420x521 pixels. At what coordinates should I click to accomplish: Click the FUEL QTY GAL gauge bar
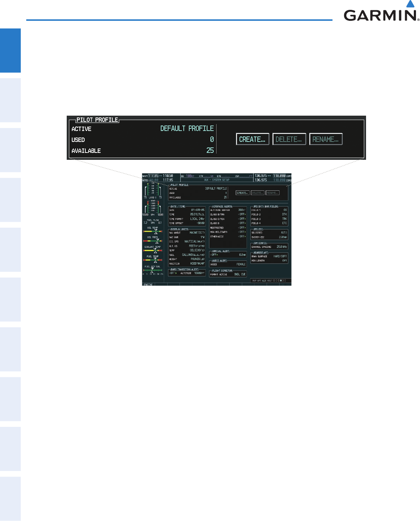(x=153, y=270)
